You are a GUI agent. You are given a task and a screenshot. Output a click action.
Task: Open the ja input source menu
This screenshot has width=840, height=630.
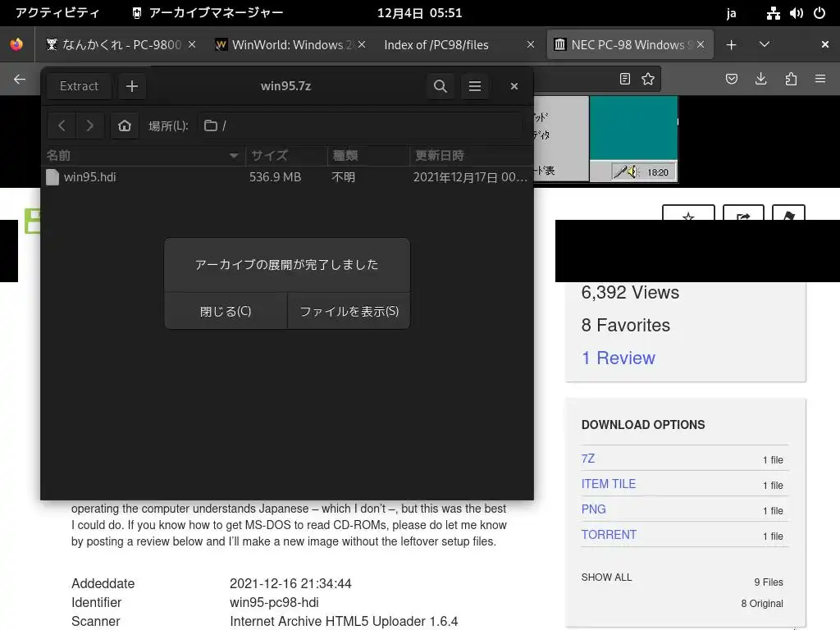731,13
